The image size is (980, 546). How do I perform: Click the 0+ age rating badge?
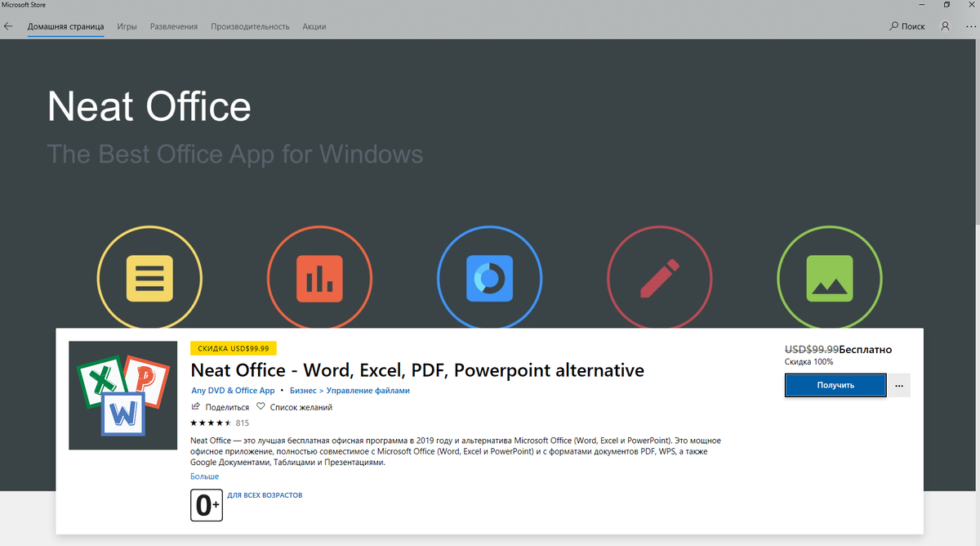206,505
